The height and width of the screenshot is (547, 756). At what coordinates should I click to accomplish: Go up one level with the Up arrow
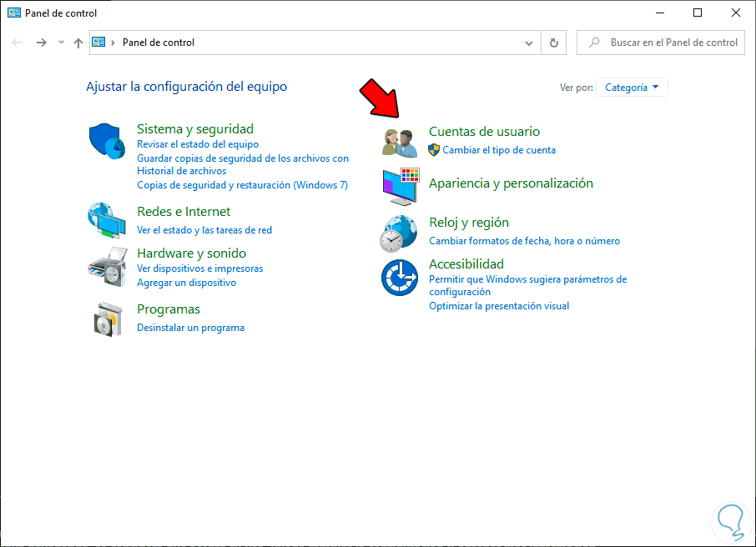click(x=78, y=43)
